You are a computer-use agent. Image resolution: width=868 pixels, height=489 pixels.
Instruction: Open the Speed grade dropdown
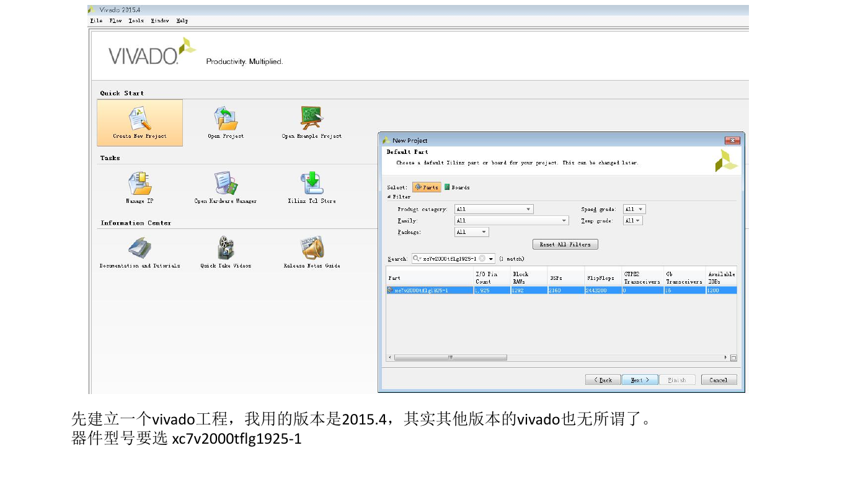[634, 209]
